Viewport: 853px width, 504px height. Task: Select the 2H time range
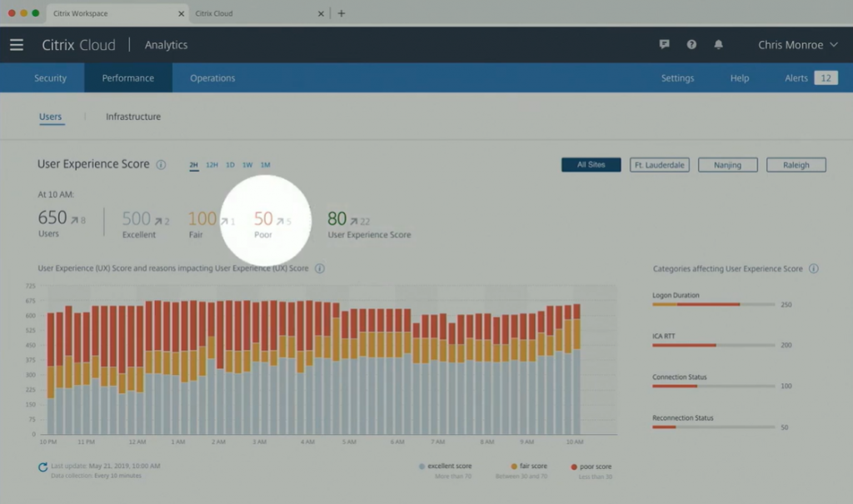coord(194,165)
